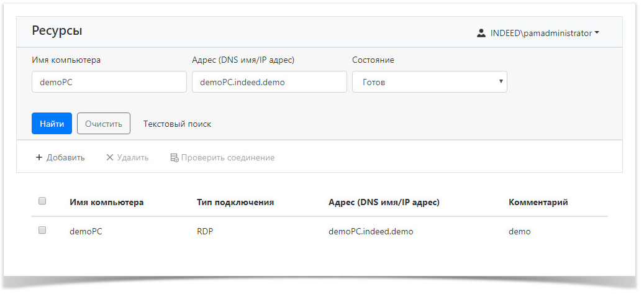Click the Комментарий column header
Image resolution: width=644 pixels, height=294 pixels.
pyautogui.click(x=538, y=202)
